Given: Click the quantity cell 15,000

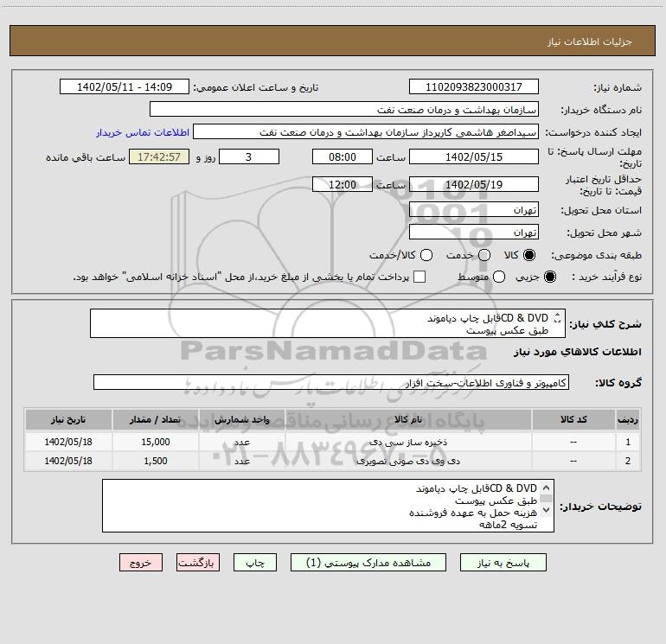Looking at the screenshot, I should 156,442.
